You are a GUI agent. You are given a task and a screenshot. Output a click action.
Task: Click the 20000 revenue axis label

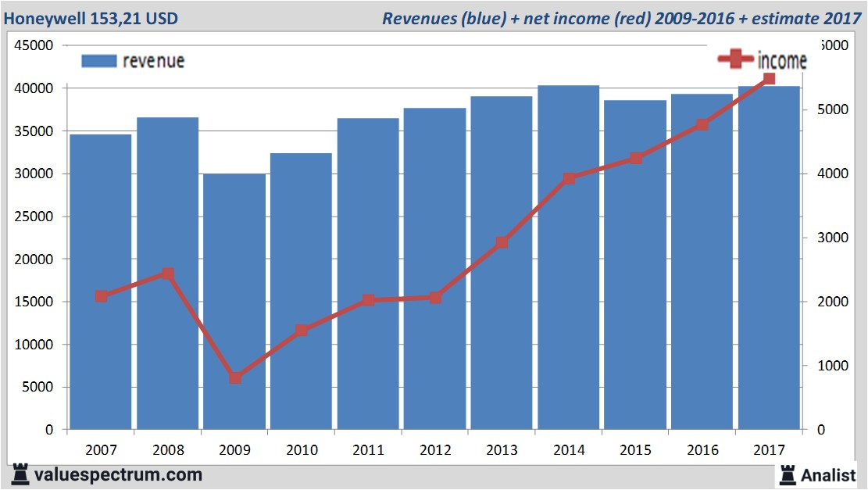tap(34, 259)
